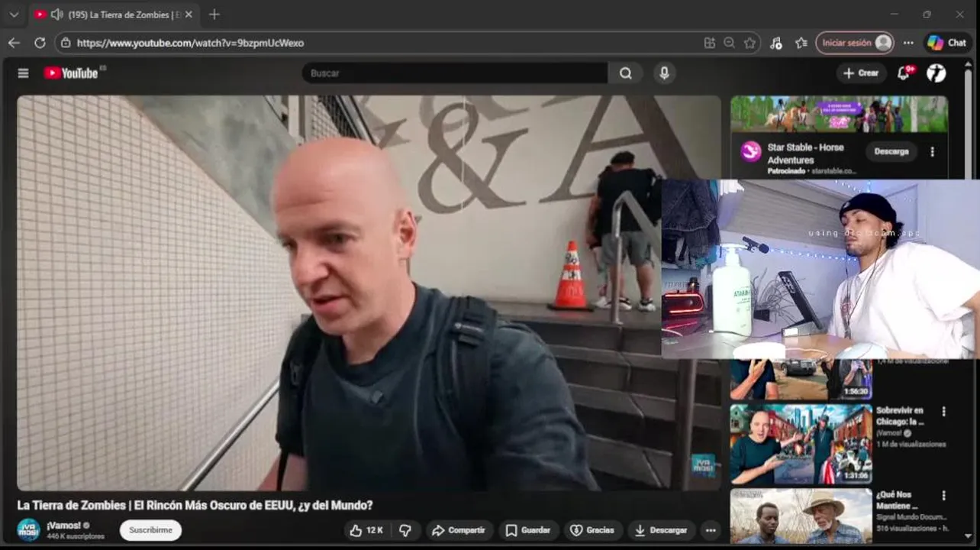This screenshot has width=980, height=550.
Task: Open YouTube notifications bell
Action: [x=904, y=73]
